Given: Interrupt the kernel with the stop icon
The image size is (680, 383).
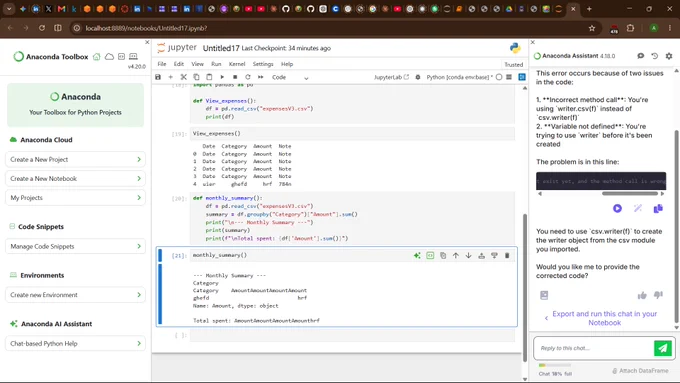Looking at the screenshot, I should pyautogui.click(x=235, y=77).
